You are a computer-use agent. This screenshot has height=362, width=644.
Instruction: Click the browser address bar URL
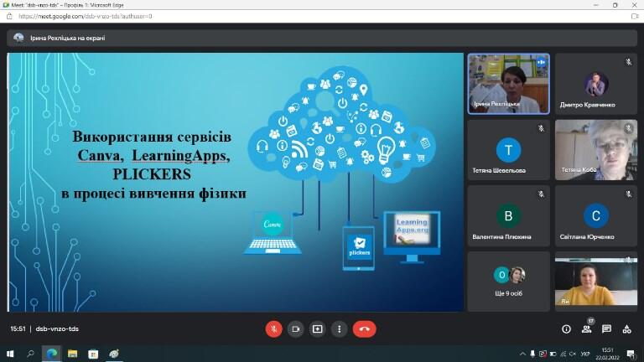click(86, 17)
